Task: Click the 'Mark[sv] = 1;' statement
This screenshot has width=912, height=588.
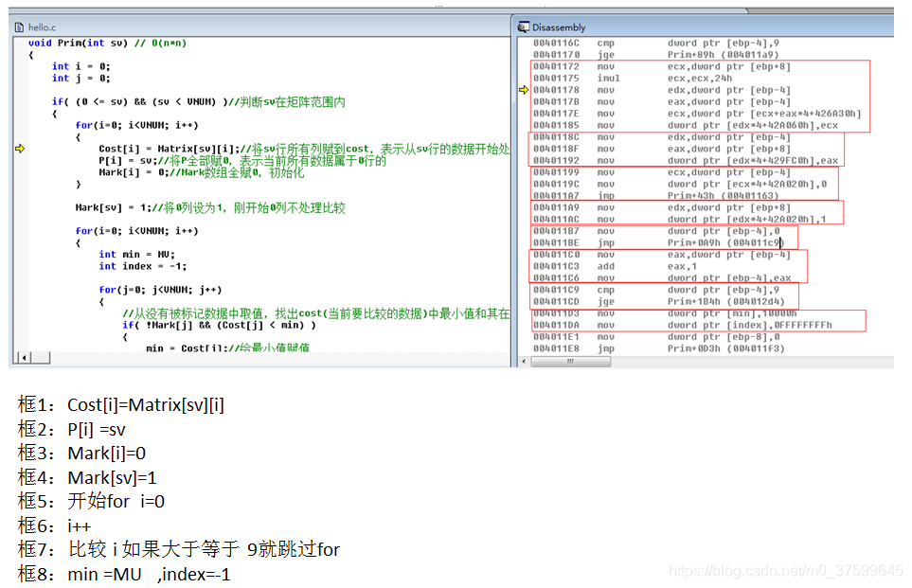Action: [x=114, y=207]
